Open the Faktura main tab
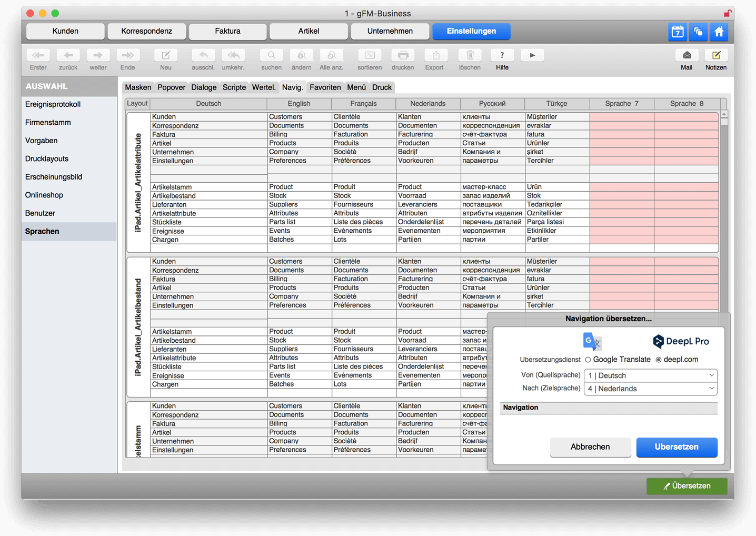Image resolution: width=756 pixels, height=536 pixels. pyautogui.click(x=227, y=31)
